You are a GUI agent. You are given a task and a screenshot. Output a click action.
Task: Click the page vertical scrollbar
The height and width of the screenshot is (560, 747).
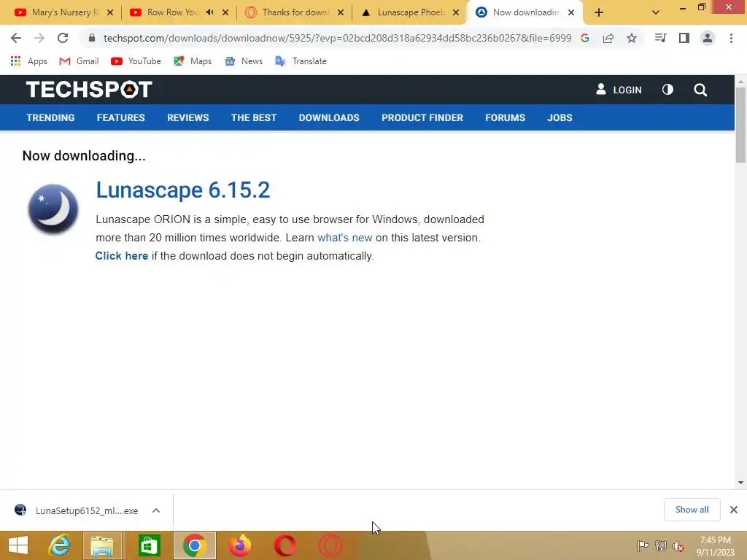740,125
